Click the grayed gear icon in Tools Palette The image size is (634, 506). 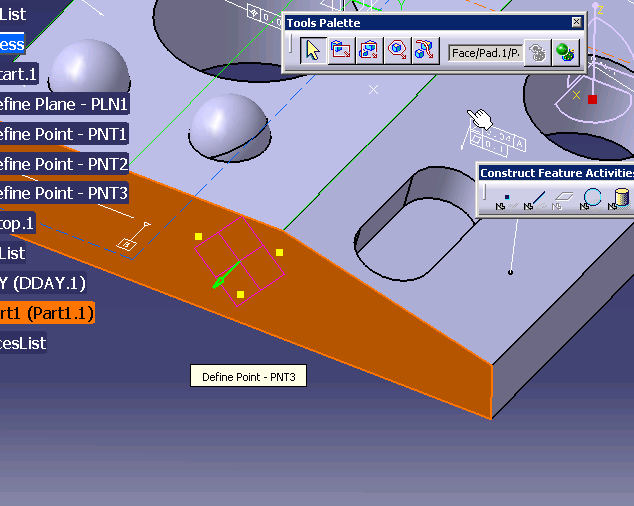(537, 52)
